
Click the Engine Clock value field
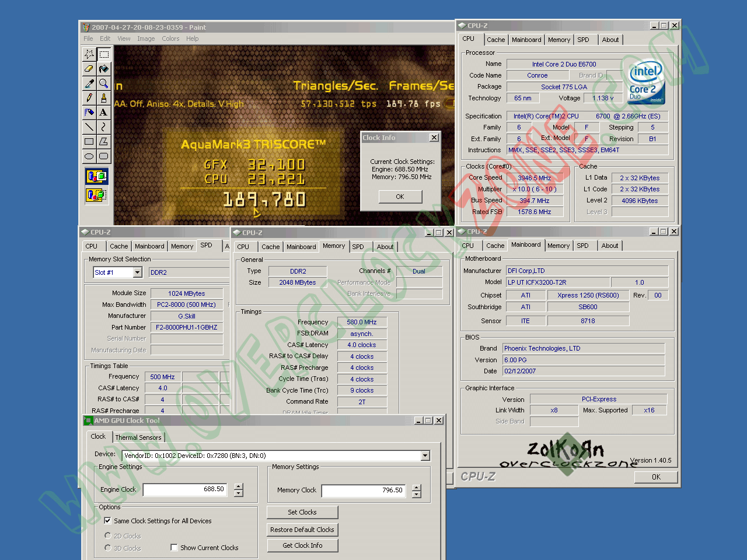coord(186,489)
